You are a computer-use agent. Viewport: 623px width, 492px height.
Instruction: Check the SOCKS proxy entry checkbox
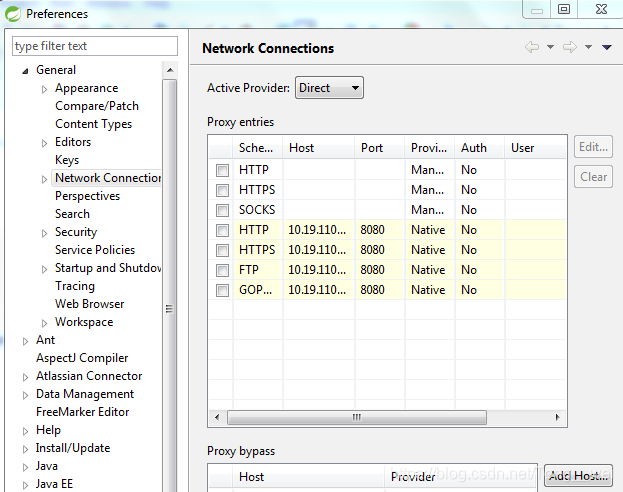tap(222, 210)
